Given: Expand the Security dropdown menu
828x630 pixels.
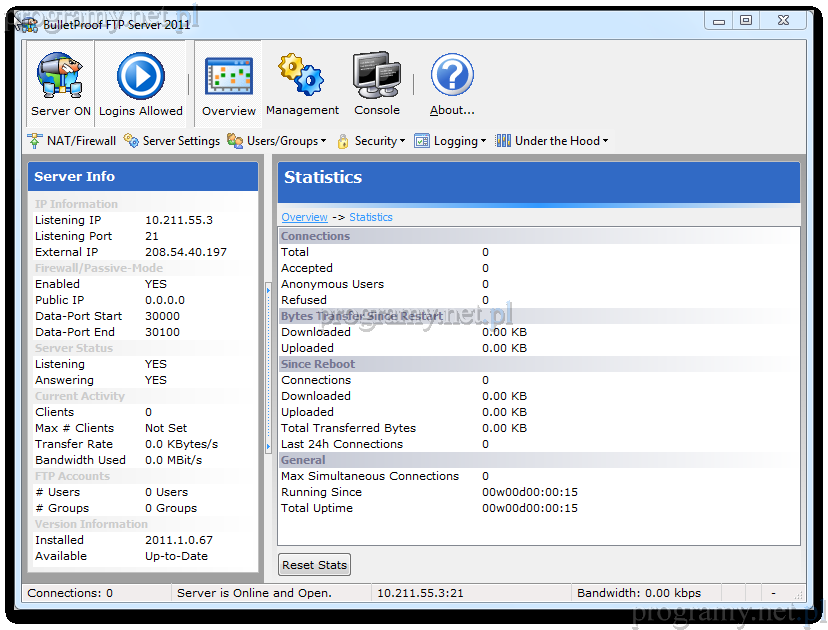Looking at the screenshot, I should pos(372,141).
